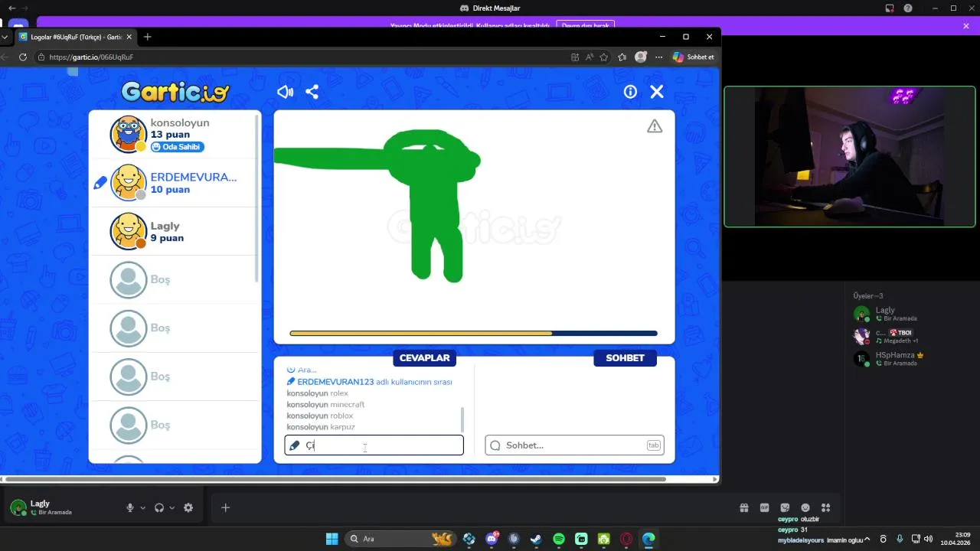Open a new Edge tab

coord(148,37)
